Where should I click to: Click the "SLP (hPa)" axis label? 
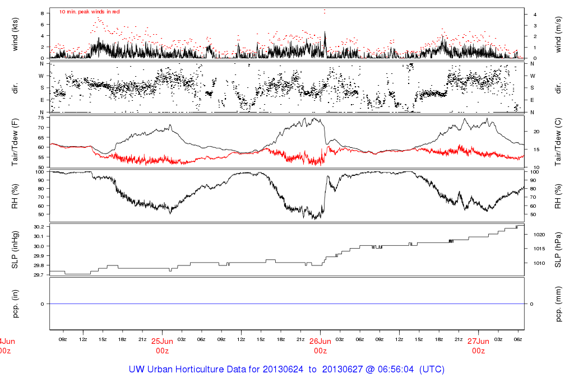558,250
